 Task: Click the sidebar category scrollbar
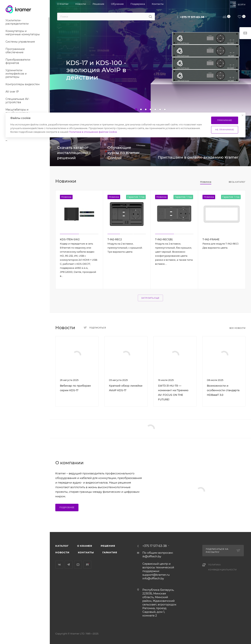coord(49,65)
